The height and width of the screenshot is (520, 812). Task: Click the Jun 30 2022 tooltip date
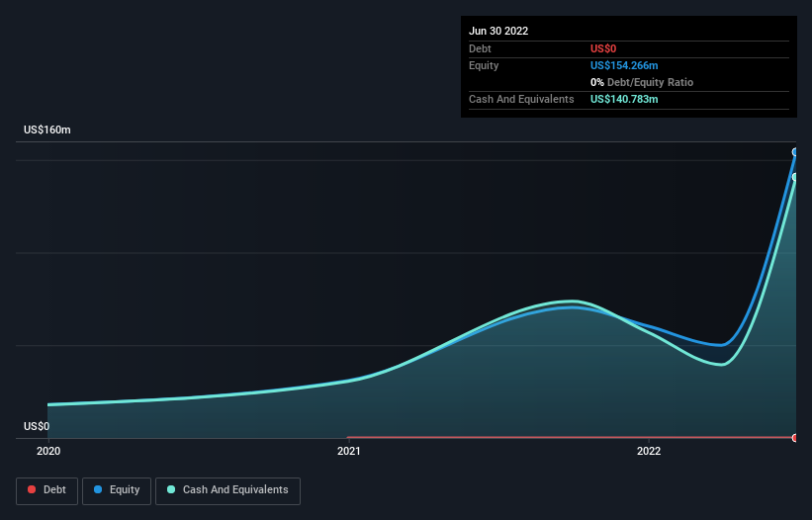tap(498, 31)
